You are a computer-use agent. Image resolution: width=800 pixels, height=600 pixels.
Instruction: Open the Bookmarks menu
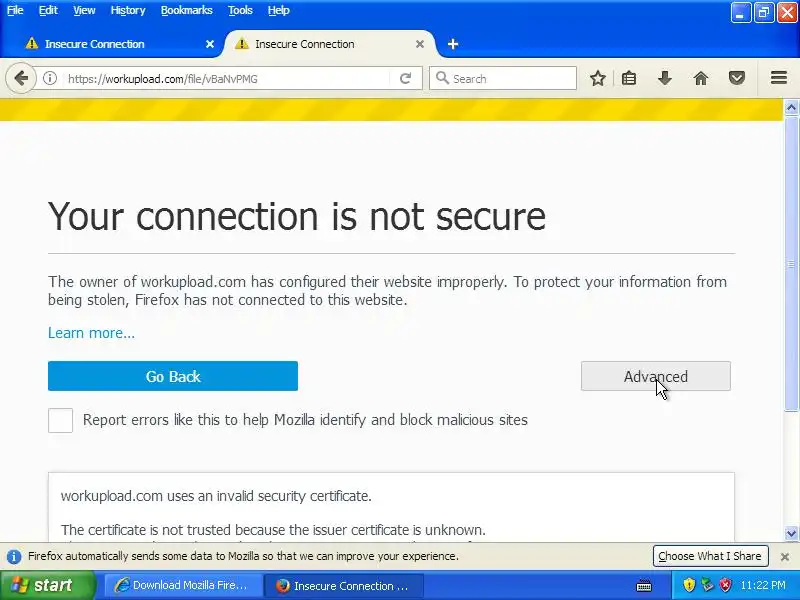click(x=186, y=10)
